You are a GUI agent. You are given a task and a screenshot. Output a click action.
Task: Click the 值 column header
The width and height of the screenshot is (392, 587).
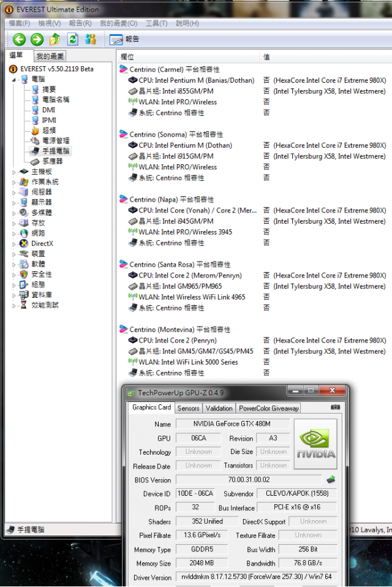[x=325, y=57]
